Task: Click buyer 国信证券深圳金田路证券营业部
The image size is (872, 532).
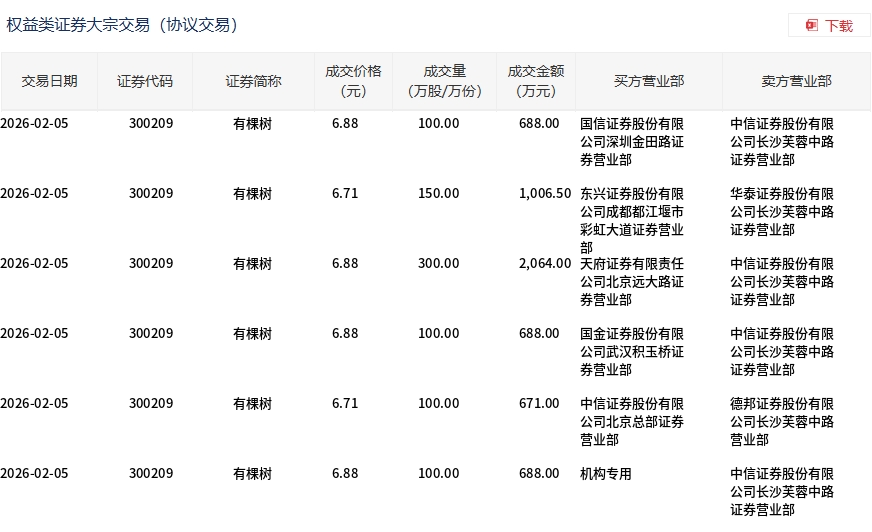Action: click(632, 142)
